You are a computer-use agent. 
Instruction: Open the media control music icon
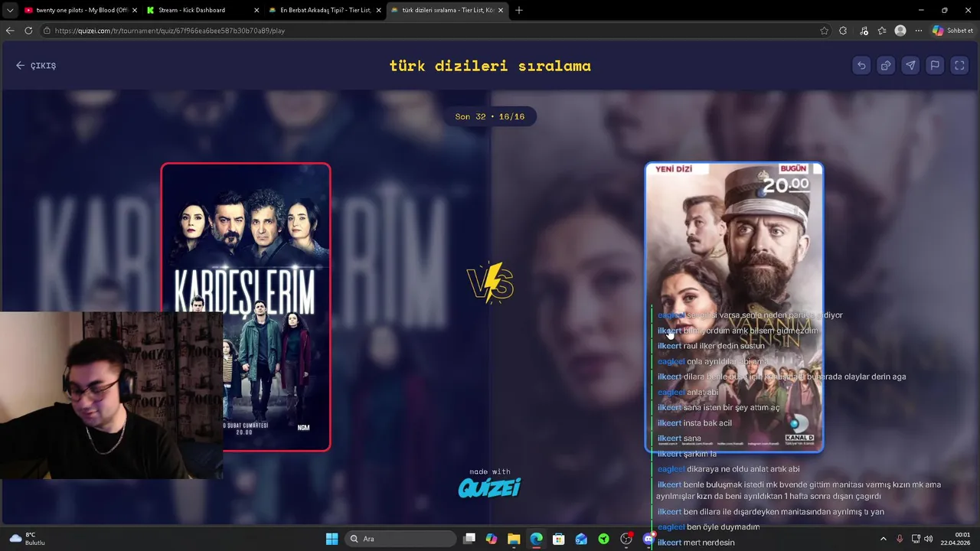coord(864,31)
